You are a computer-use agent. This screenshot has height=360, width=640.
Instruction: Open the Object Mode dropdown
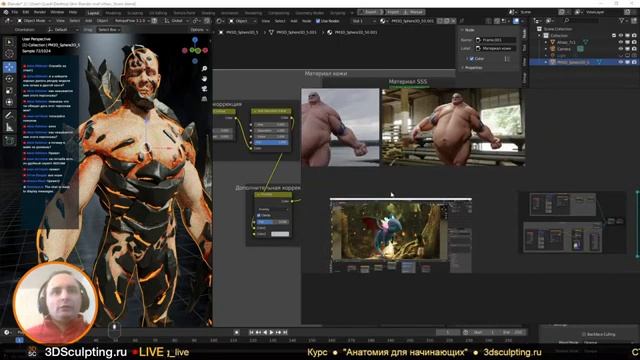(x=34, y=20)
